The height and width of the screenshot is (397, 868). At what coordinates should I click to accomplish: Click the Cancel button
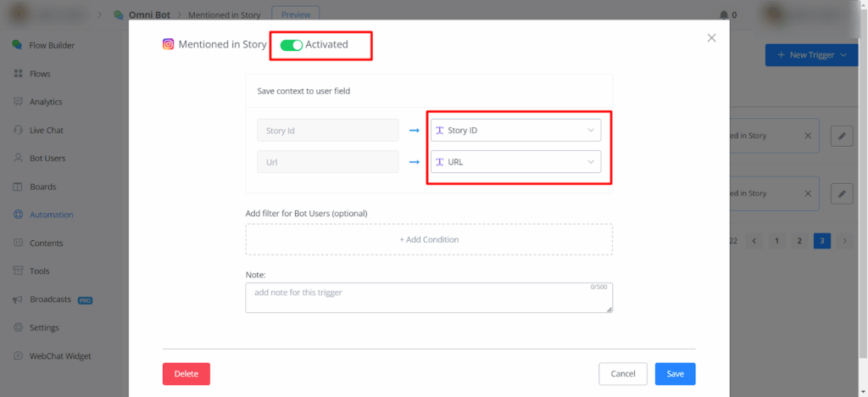623,374
